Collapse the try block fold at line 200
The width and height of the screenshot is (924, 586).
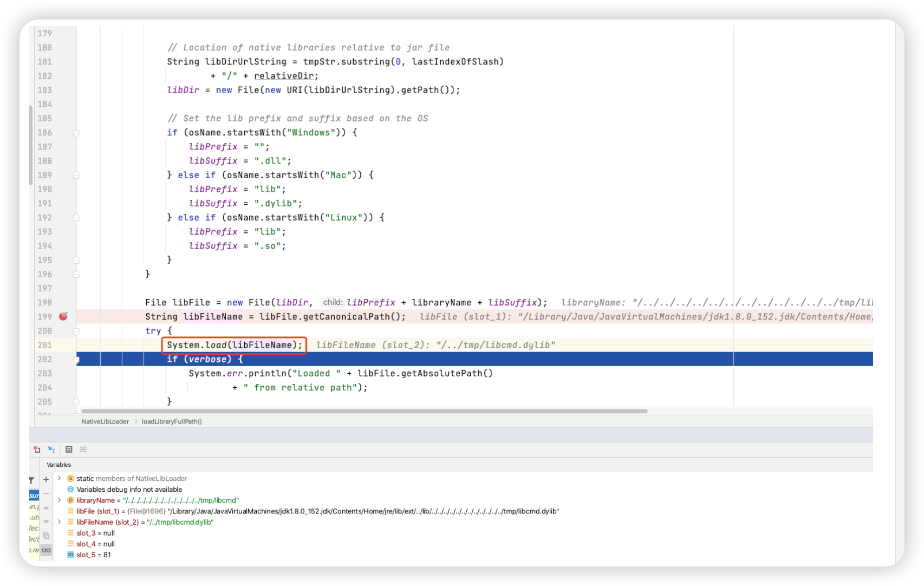point(76,331)
